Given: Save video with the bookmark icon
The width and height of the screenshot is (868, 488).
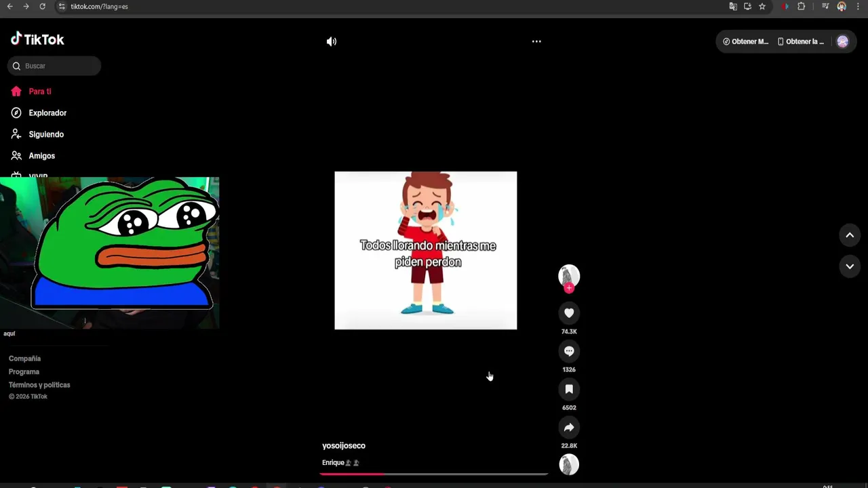Looking at the screenshot, I should [569, 389].
